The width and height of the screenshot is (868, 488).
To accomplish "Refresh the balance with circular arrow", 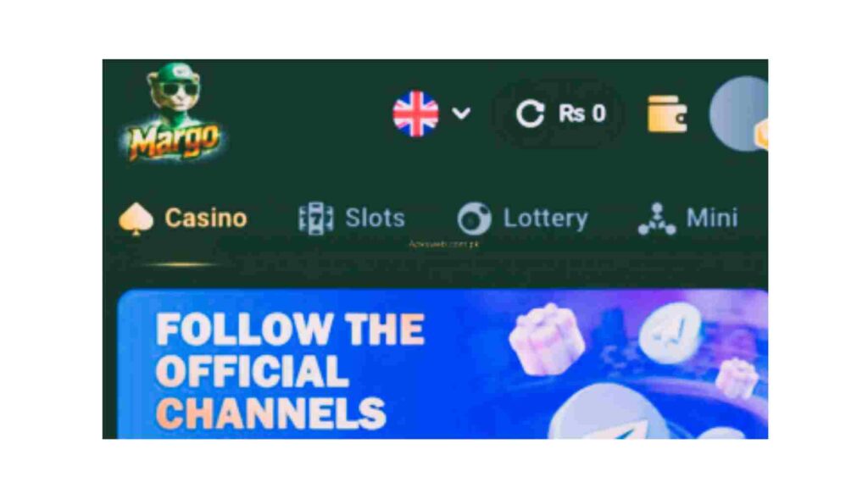I will pyautogui.click(x=530, y=114).
